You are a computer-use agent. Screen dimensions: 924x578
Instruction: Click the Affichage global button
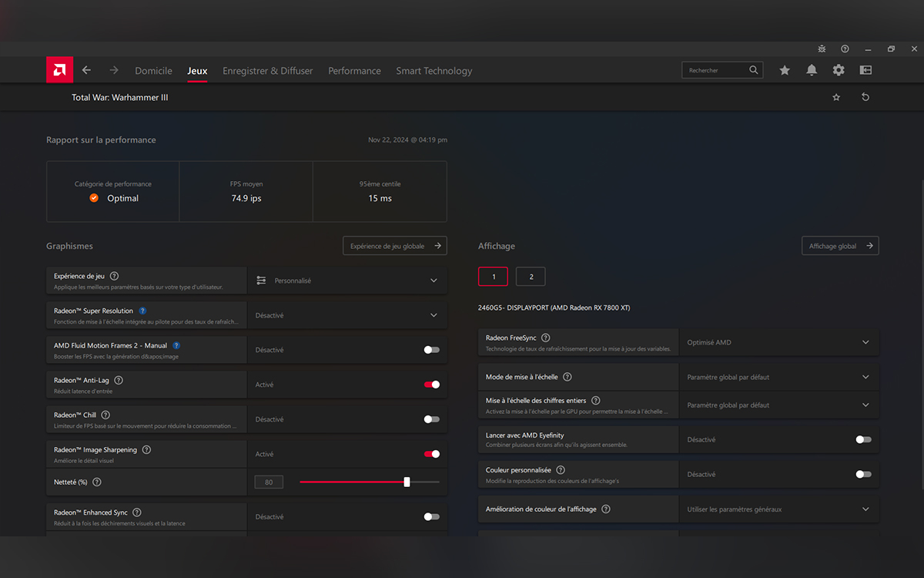[x=840, y=246]
